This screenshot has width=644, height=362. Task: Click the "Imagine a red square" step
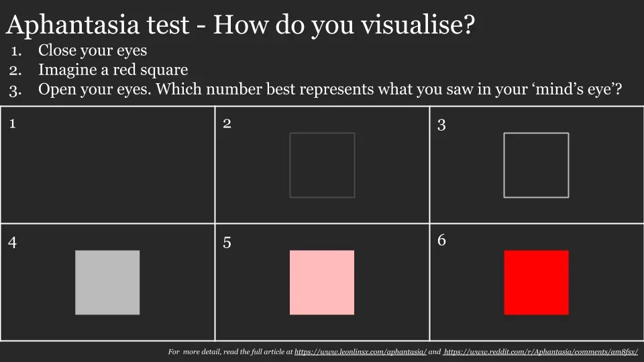(113, 70)
